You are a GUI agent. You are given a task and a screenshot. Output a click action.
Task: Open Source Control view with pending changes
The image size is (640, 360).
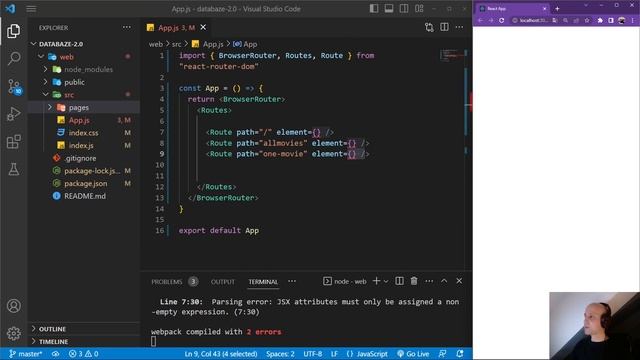point(14,87)
